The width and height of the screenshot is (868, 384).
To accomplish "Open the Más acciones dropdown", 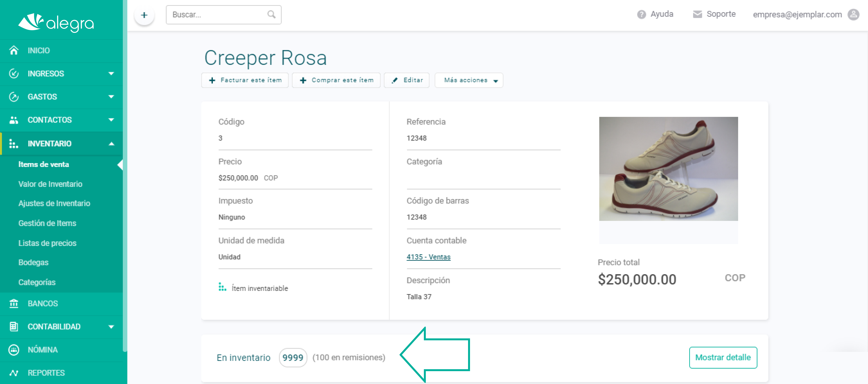I will (469, 80).
